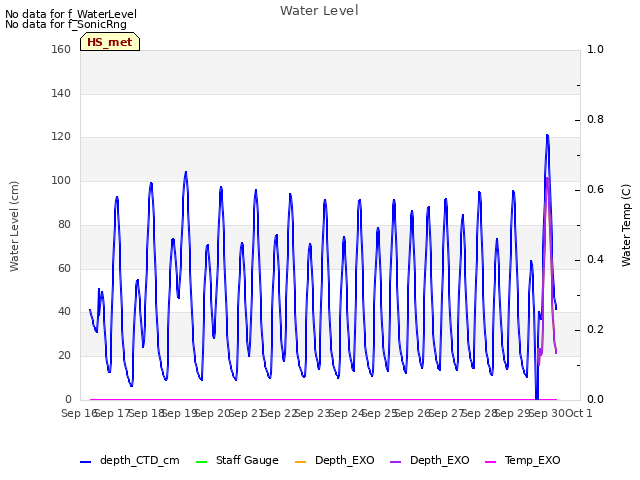The height and width of the screenshot is (480, 640).
Task: Click the Water Level (cm) axis label
Action: coord(14,226)
